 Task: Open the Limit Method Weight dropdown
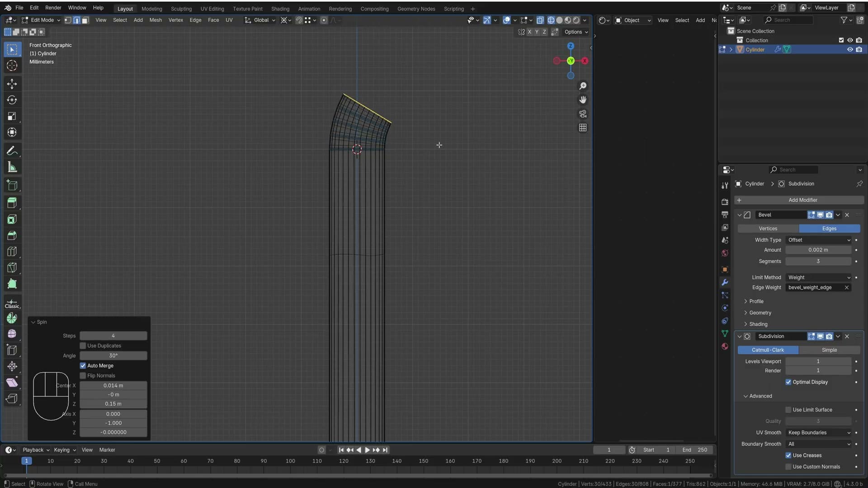click(x=819, y=277)
